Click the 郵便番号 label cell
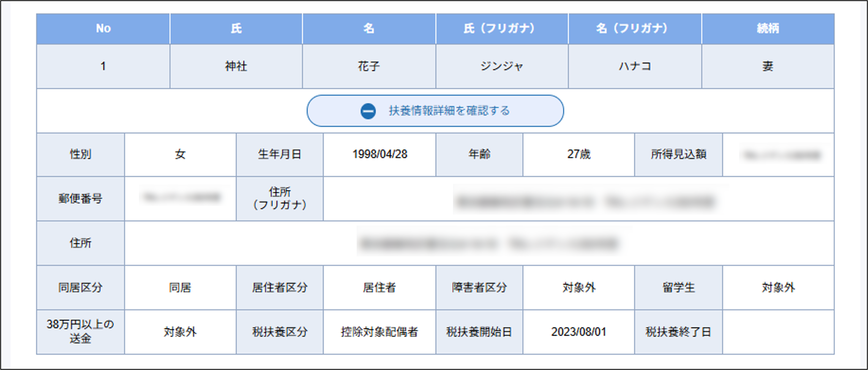 80,199
